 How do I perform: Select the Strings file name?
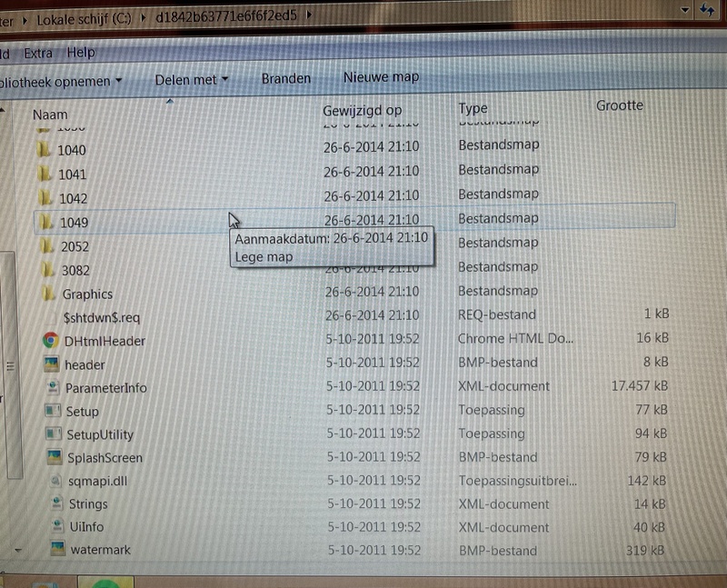(x=88, y=503)
